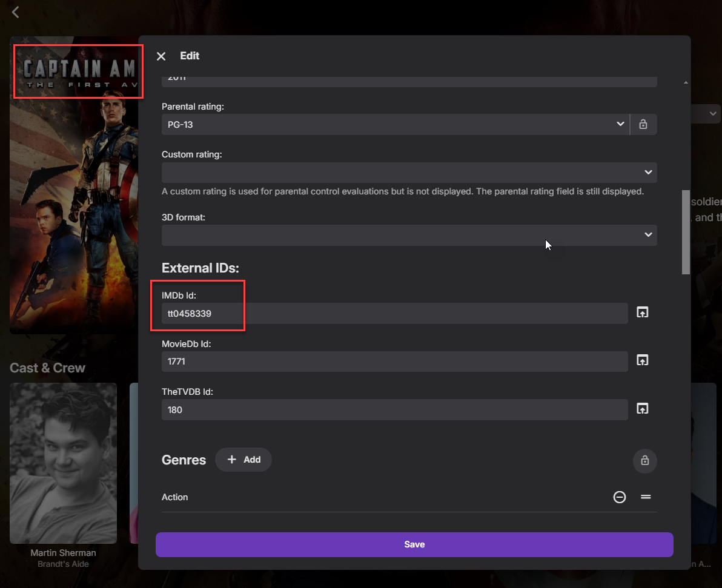Screen dimensions: 722x588
Task: Click the Add genre button
Action: pos(243,460)
